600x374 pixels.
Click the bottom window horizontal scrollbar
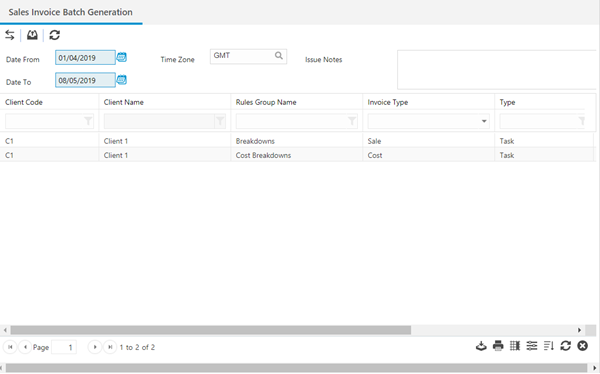point(298,368)
